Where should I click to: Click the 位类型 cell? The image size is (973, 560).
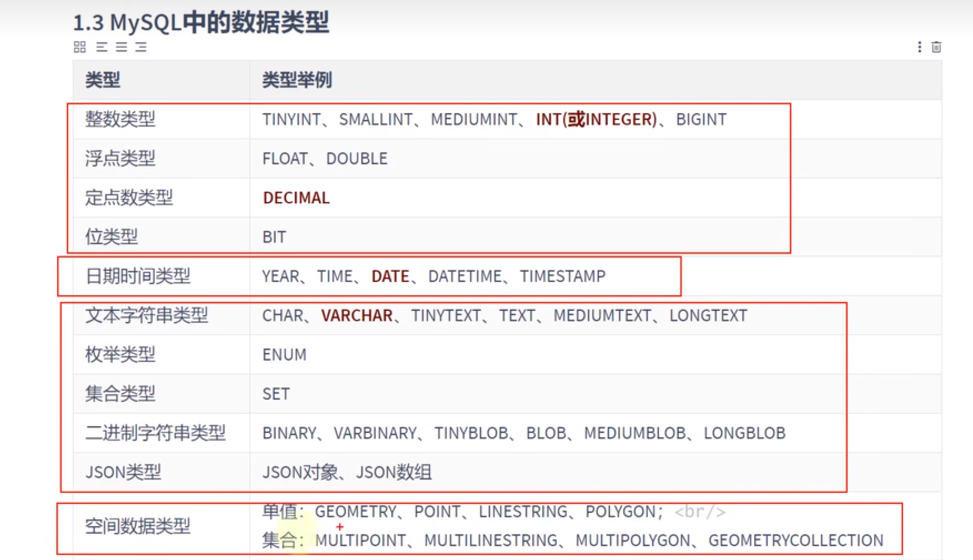[x=162, y=237]
